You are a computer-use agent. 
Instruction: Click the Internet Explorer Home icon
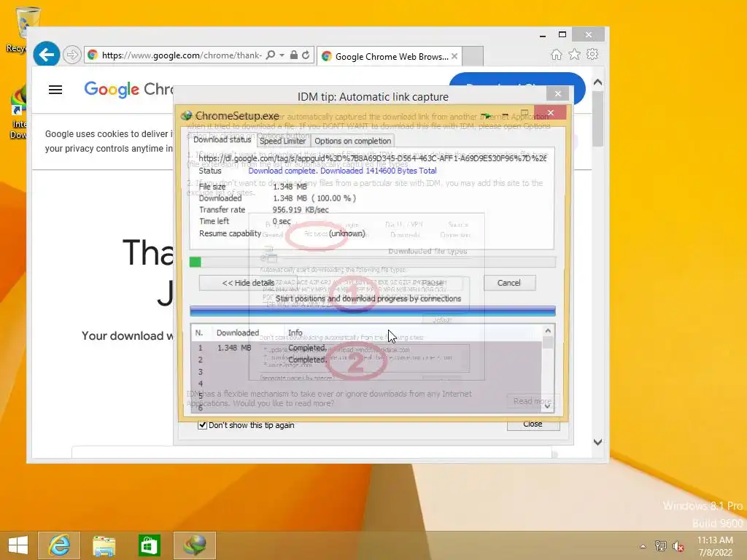coord(556,54)
